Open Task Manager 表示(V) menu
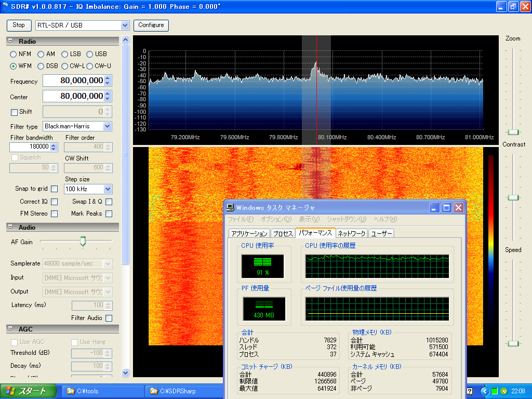This screenshot has height=399, width=532. tap(309, 219)
